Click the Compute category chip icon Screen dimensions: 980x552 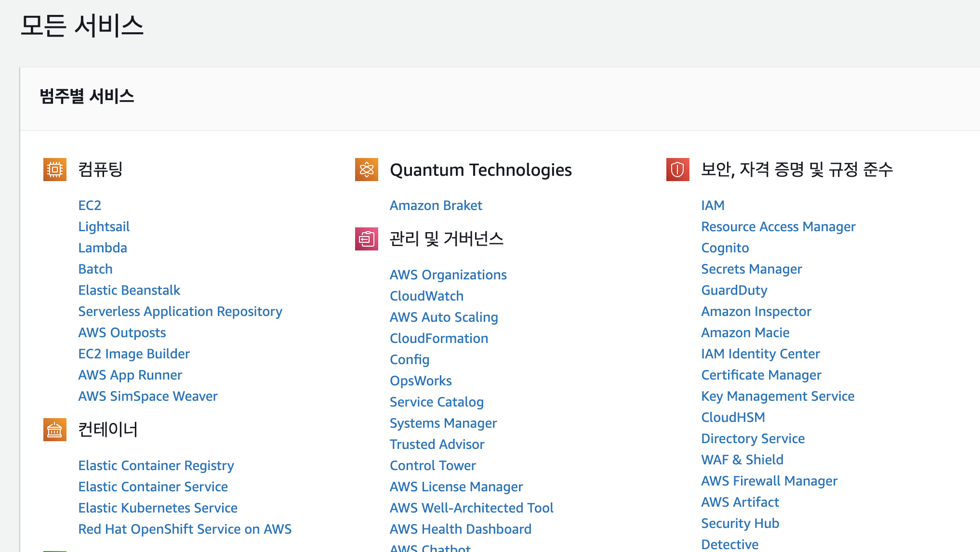54,170
